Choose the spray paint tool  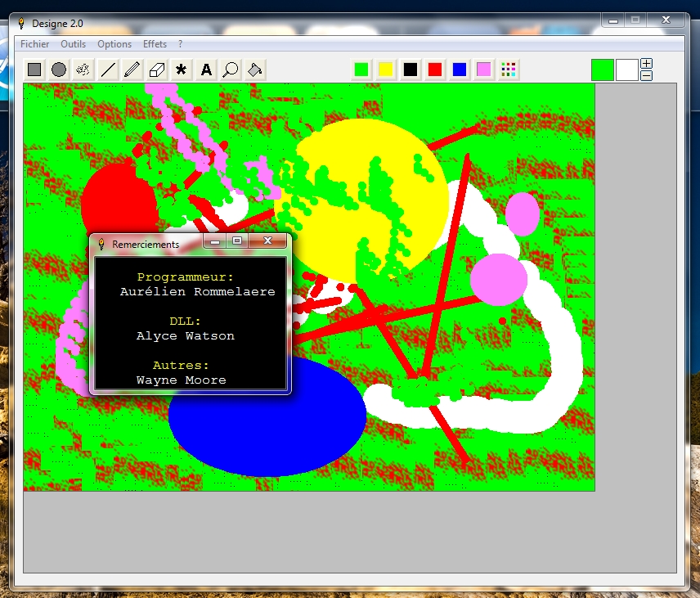83,70
